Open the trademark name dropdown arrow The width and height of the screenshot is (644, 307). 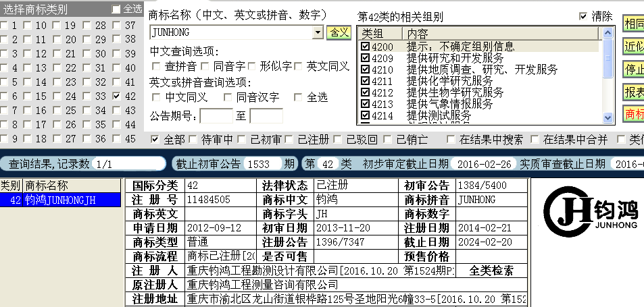click(x=318, y=32)
